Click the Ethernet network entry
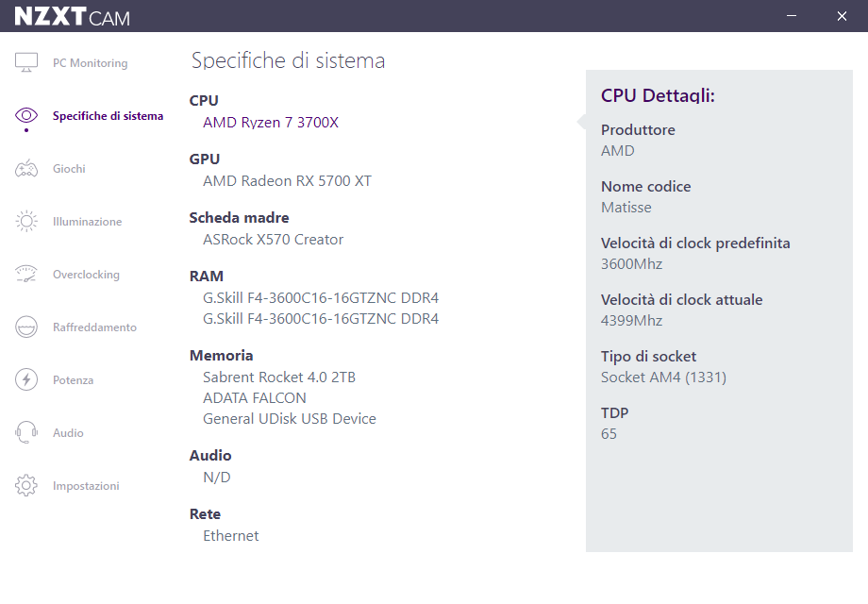 point(230,536)
